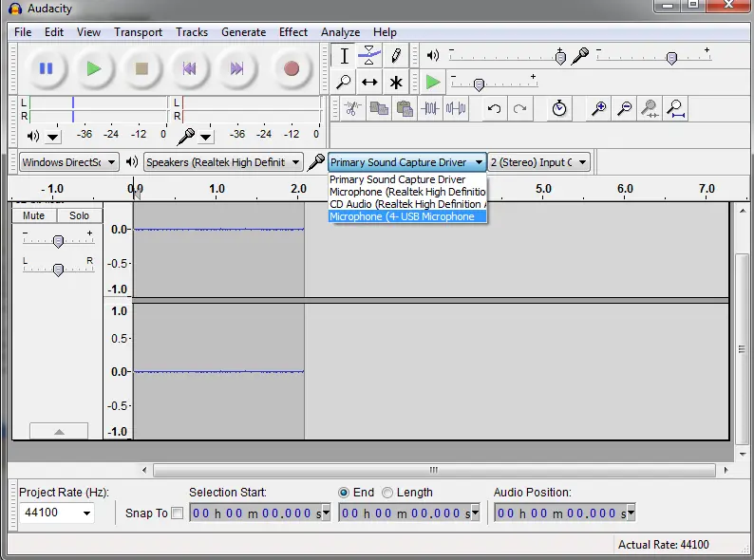Click the Copy icon
The width and height of the screenshot is (754, 560).
[379, 108]
